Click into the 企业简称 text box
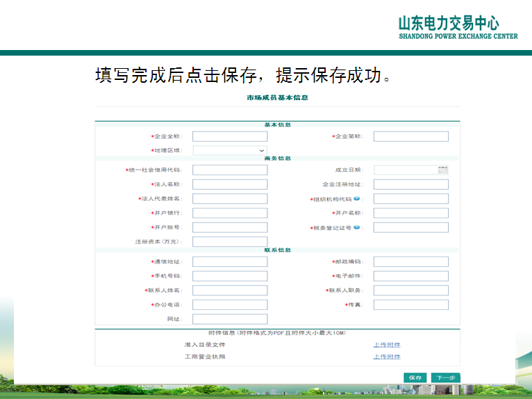 [x=410, y=136]
